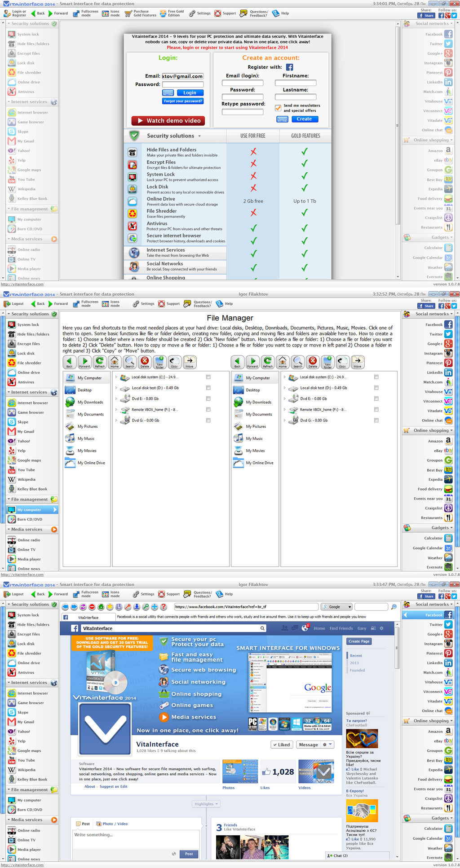Click the login Password input field
460x868 pixels.
(183, 84)
